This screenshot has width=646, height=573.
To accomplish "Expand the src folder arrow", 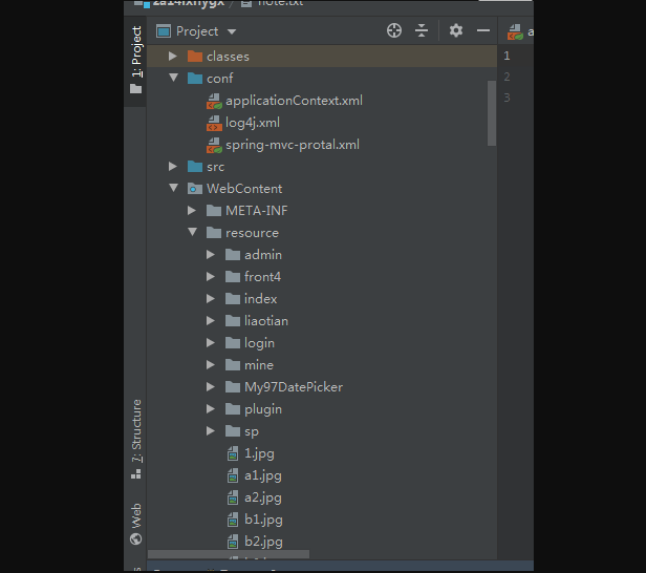I will pyautogui.click(x=173, y=166).
